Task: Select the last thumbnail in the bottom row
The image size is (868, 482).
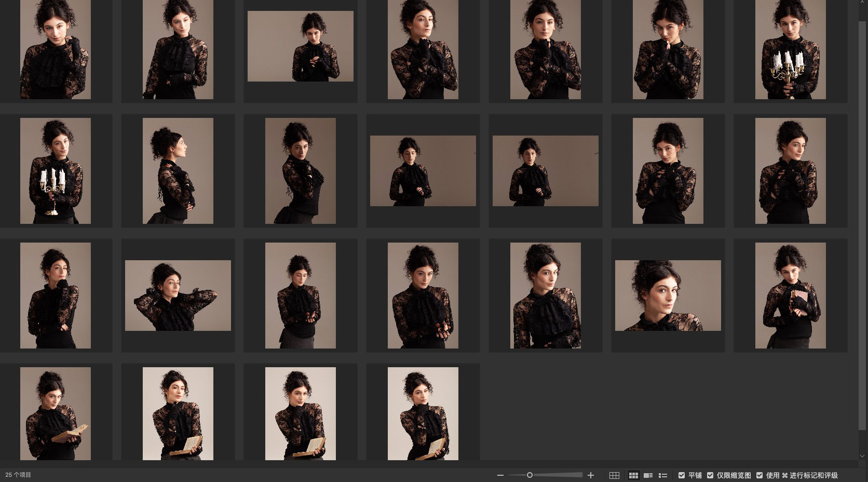Action: coord(423,413)
